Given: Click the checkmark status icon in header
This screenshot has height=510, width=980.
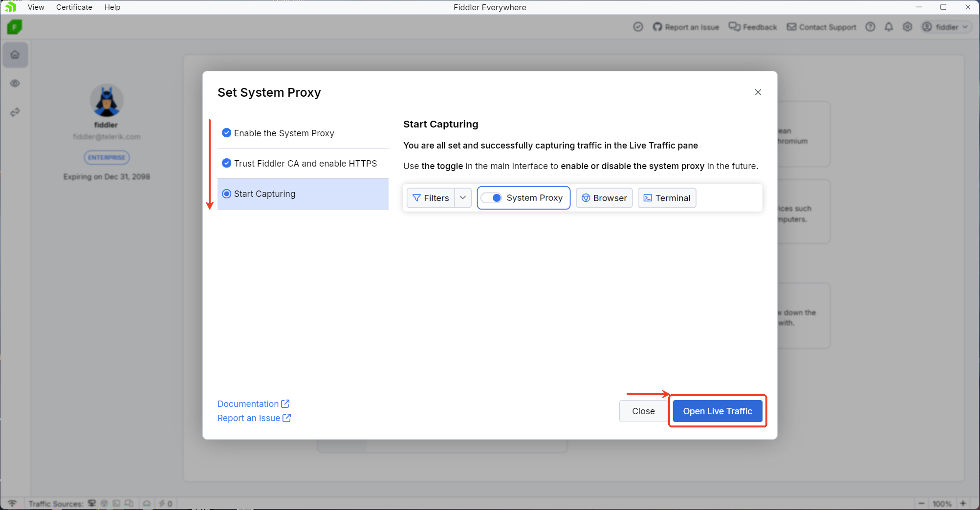Looking at the screenshot, I should [638, 27].
